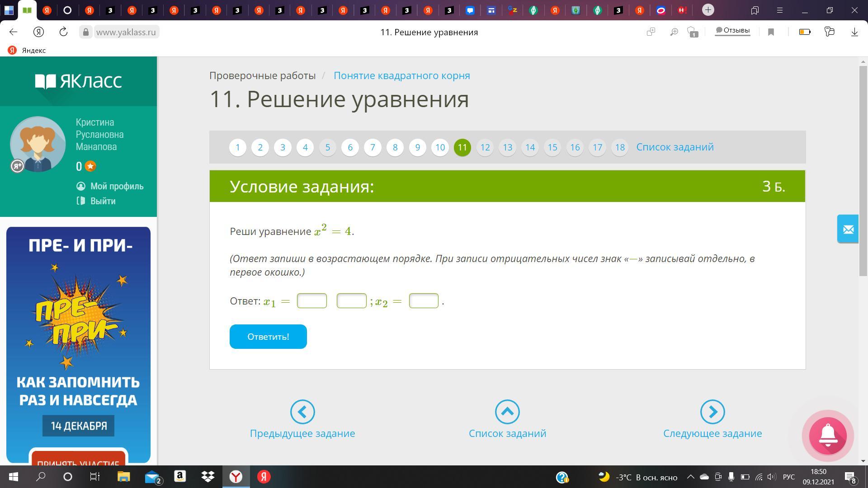Open the notification bell button

pos(827,436)
